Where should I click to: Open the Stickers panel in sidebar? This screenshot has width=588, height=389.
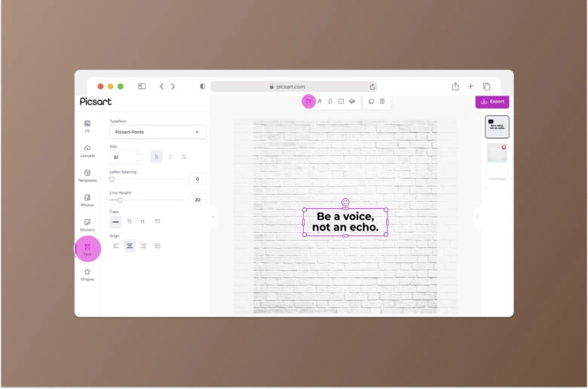pyautogui.click(x=87, y=225)
